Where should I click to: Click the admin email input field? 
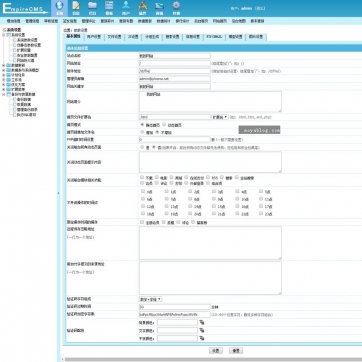click(x=175, y=79)
